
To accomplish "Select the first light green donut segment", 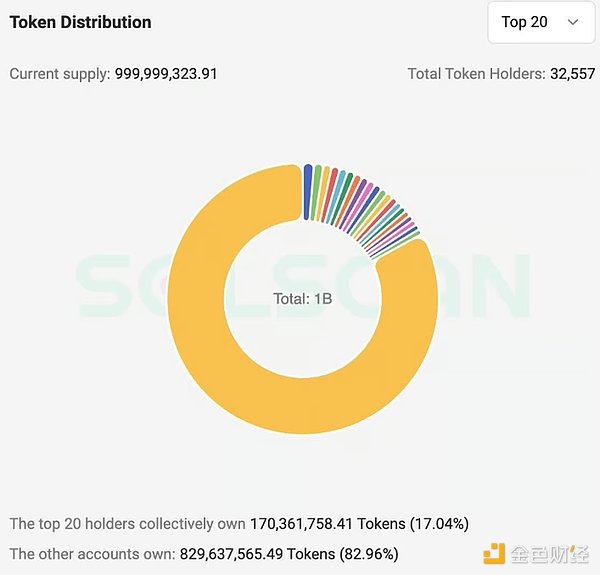I will (317, 191).
